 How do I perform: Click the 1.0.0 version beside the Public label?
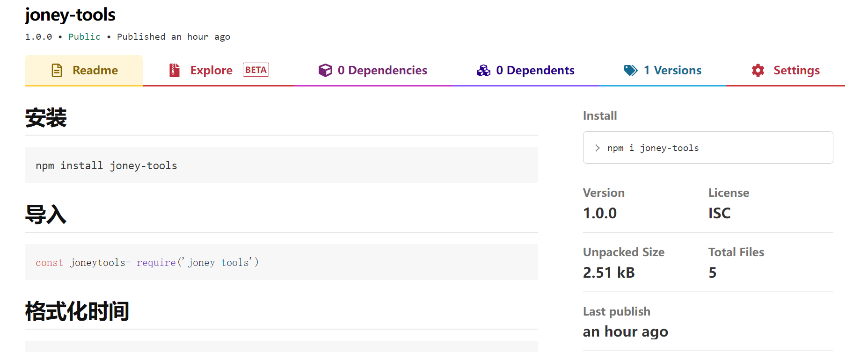tap(38, 36)
